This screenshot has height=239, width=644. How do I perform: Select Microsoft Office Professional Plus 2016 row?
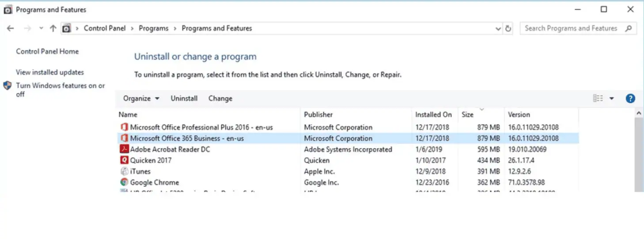click(x=348, y=127)
